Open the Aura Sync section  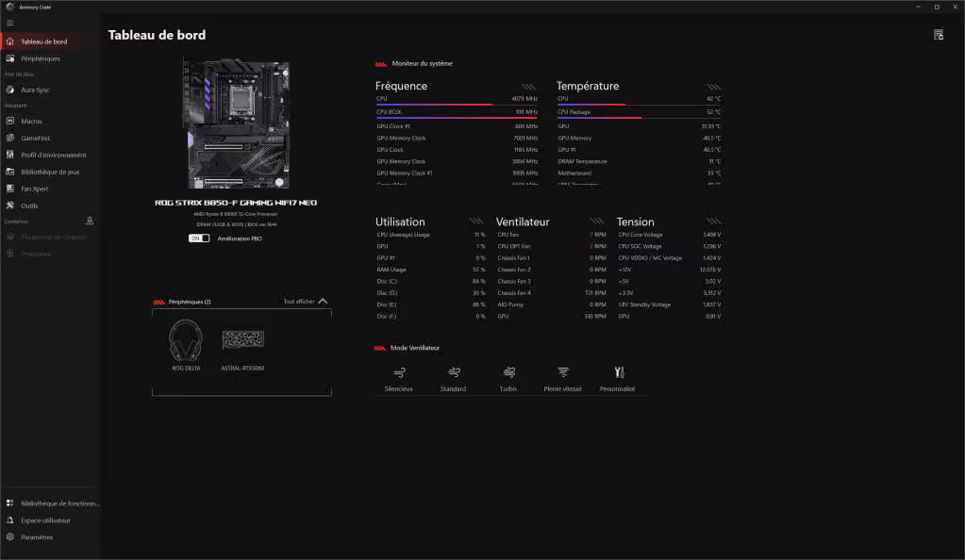coord(35,90)
